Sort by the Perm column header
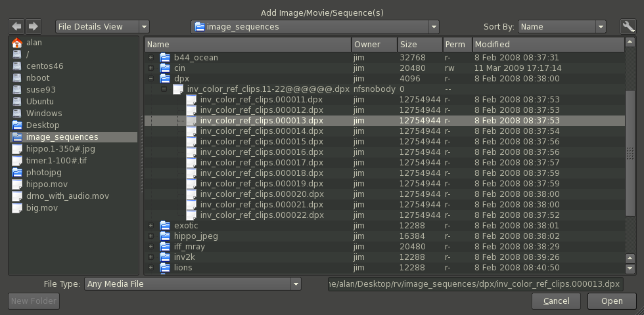The image size is (644, 315). tap(457, 45)
